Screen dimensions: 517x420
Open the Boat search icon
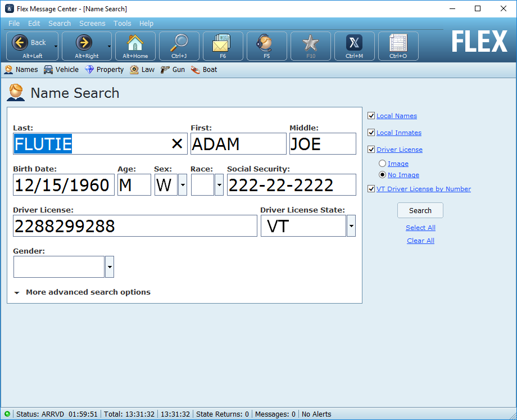tap(196, 70)
